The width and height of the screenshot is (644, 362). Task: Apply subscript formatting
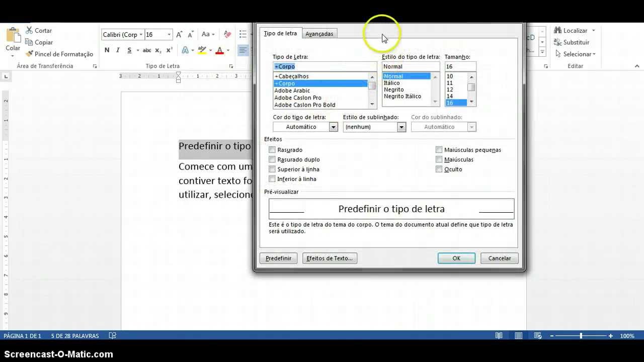pos(158,50)
